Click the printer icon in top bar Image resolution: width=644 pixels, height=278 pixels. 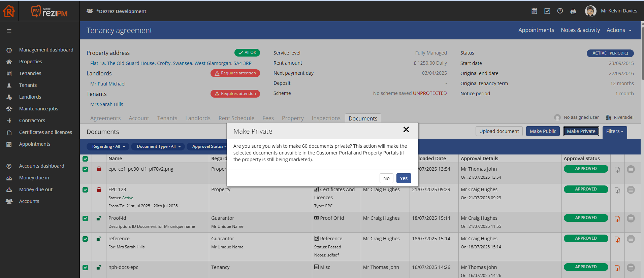tap(573, 11)
